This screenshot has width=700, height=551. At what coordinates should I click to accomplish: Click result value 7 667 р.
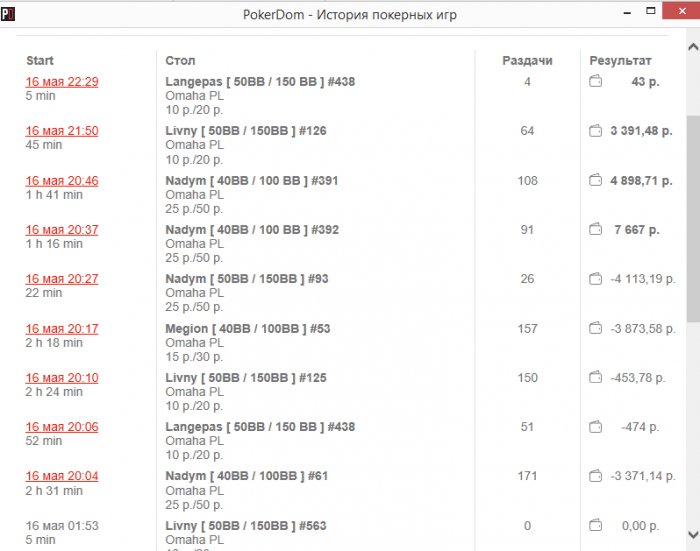637,230
